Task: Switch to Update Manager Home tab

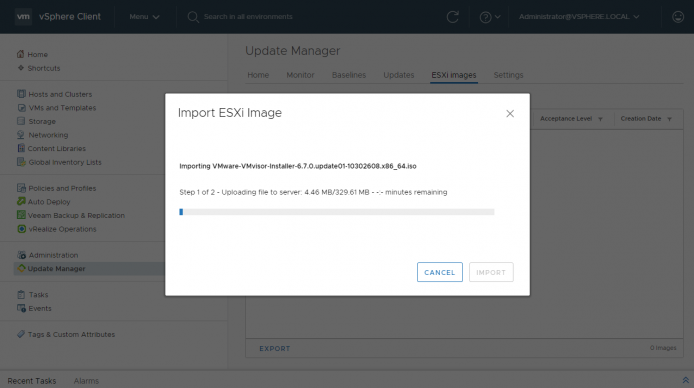Action: coord(258,75)
